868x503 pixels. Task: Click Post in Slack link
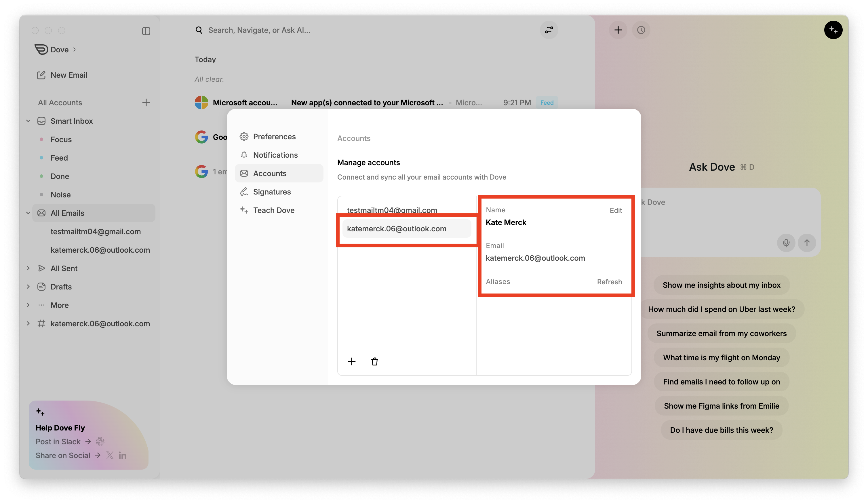pos(58,441)
